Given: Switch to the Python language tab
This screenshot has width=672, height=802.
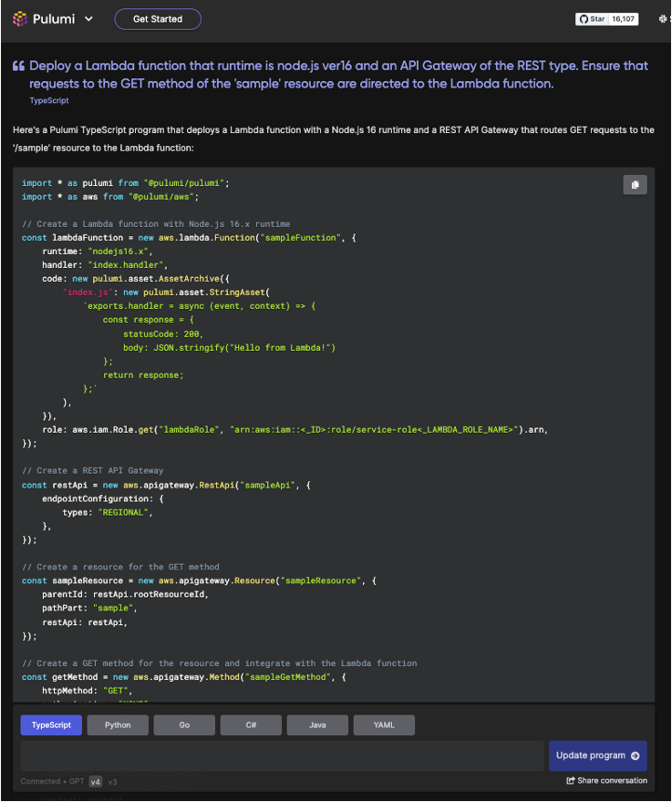Looking at the screenshot, I should click(117, 725).
